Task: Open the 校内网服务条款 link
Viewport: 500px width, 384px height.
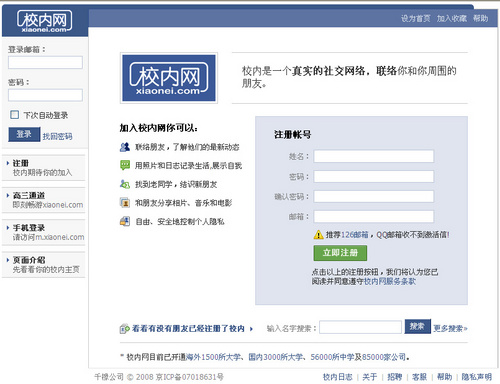Action: (x=390, y=281)
